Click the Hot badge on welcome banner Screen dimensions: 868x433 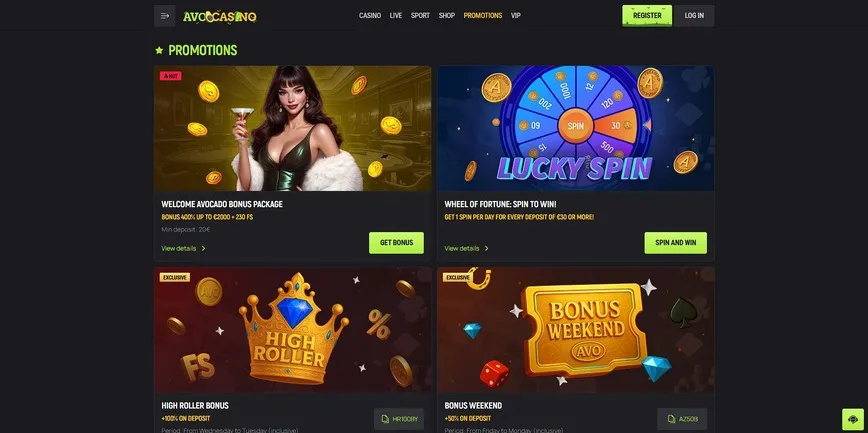[170, 76]
